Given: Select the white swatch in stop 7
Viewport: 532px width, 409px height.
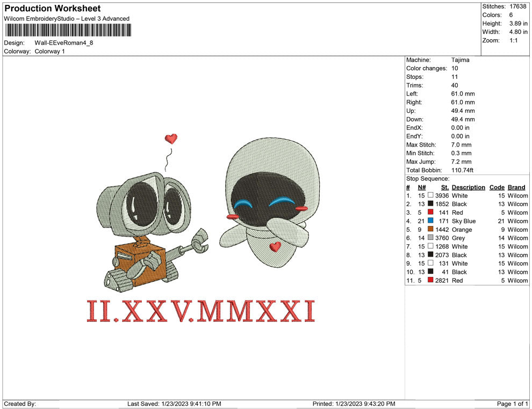Looking at the screenshot, I should point(430,246).
